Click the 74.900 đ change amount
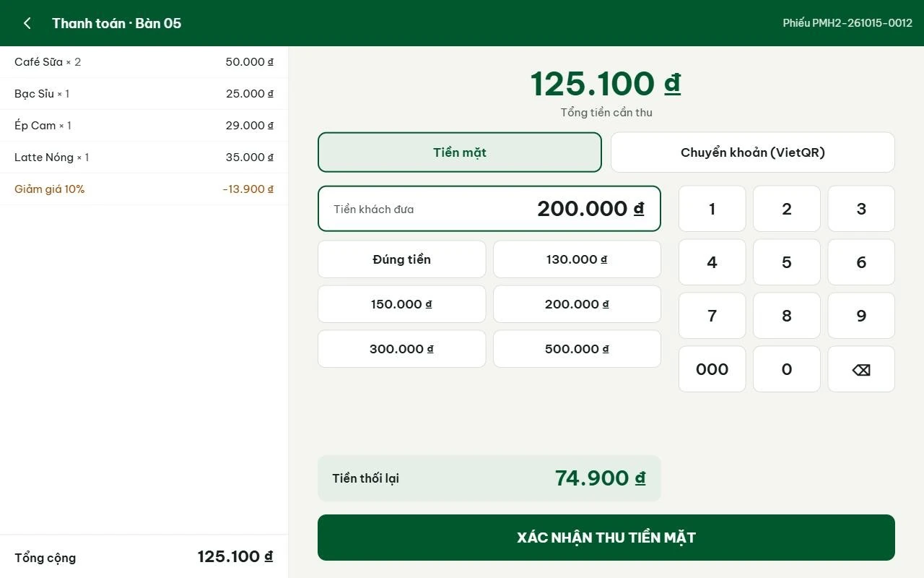924x578 pixels. point(600,478)
